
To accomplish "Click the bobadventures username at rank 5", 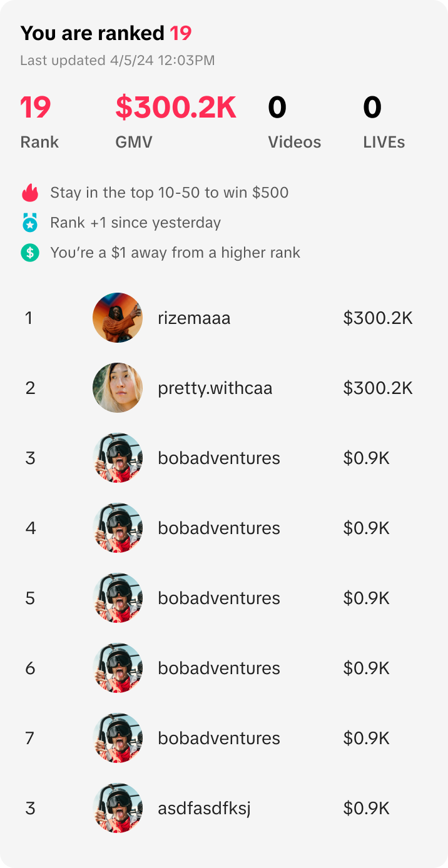I will (219, 598).
